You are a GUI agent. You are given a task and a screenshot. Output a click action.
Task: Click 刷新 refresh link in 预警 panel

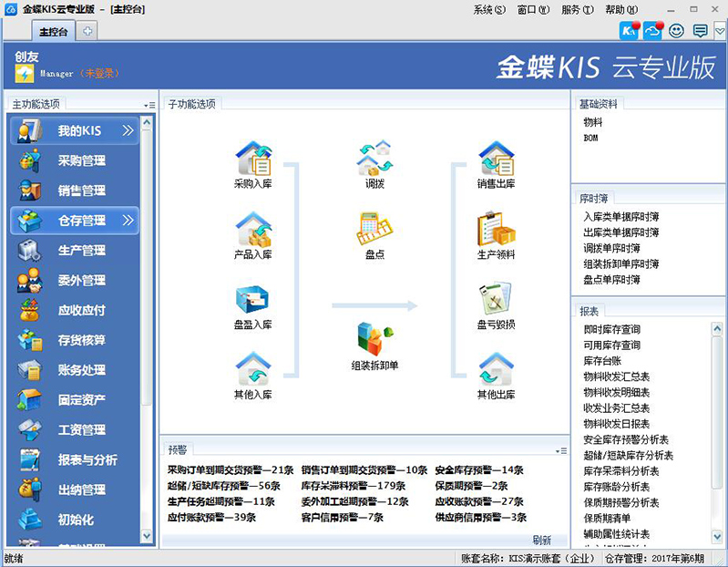coord(542,540)
